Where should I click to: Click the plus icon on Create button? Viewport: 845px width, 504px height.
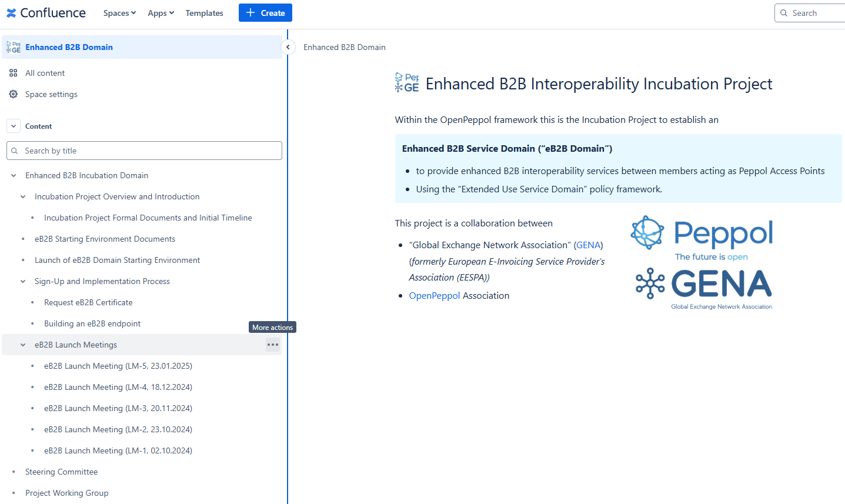(251, 13)
